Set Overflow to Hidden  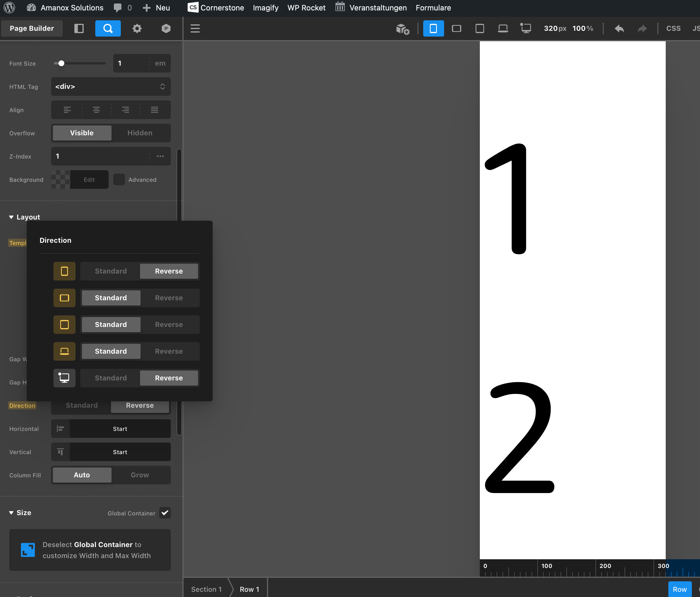[x=140, y=133]
